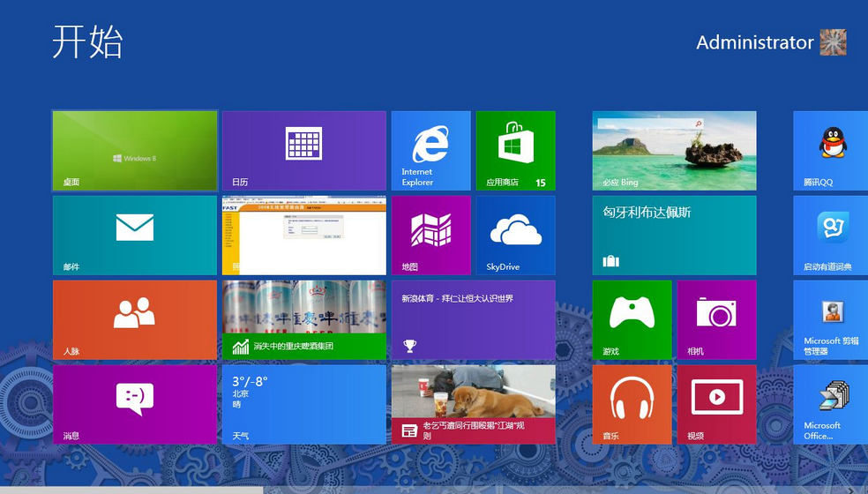The image size is (868, 494).
Task: Click the Administrator account name
Action: pyautogui.click(x=754, y=42)
